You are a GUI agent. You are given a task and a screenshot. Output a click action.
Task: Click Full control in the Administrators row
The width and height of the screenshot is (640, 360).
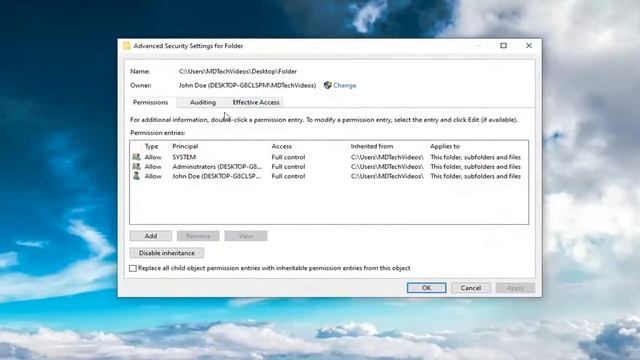[288, 167]
